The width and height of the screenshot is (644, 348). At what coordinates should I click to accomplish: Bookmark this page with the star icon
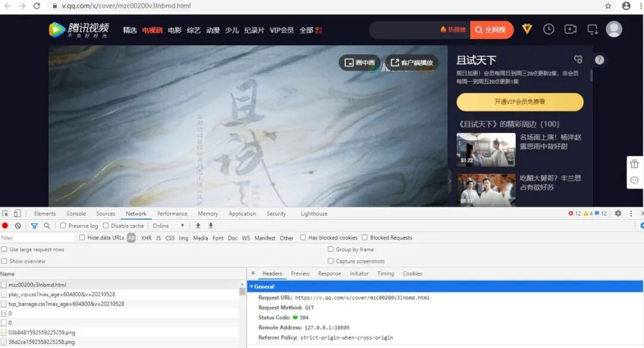click(608, 6)
